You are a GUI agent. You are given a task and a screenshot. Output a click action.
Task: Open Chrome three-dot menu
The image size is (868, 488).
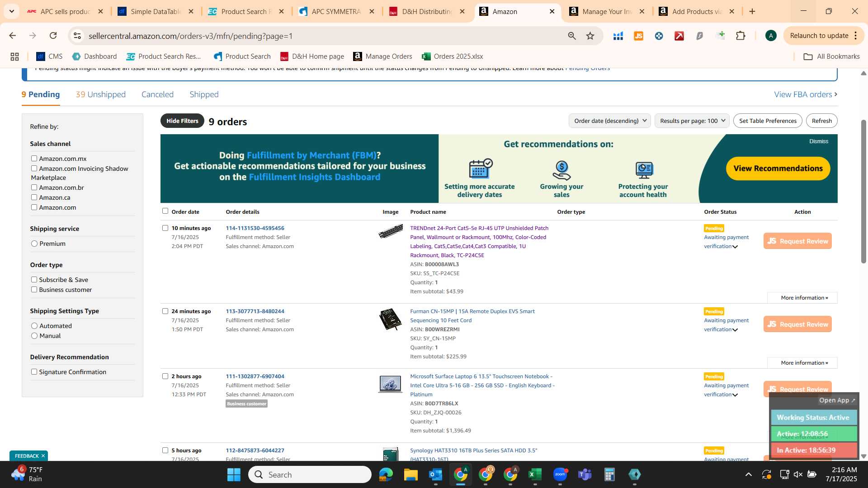(855, 36)
